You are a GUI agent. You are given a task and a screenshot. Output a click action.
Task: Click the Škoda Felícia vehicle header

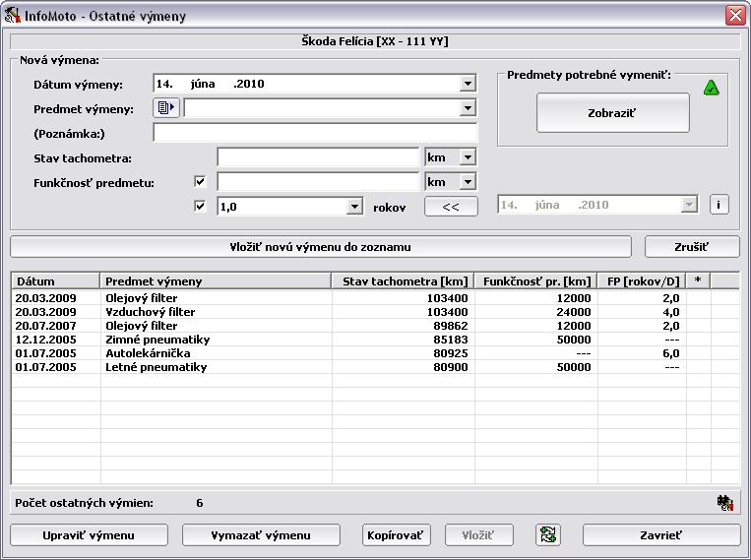click(x=375, y=41)
